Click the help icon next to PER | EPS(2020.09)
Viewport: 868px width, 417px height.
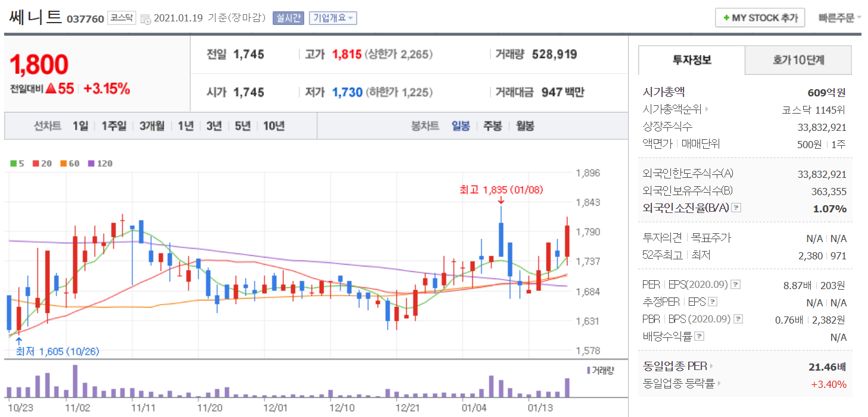point(735,285)
